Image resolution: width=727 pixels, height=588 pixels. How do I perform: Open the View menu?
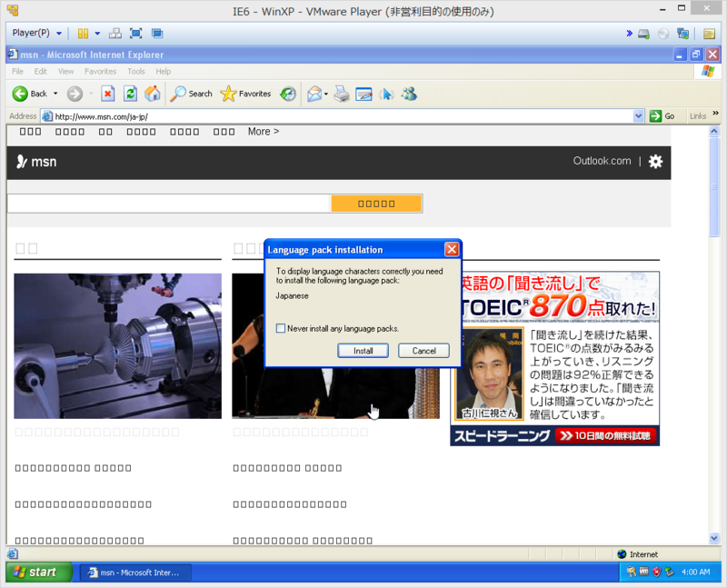click(x=65, y=72)
